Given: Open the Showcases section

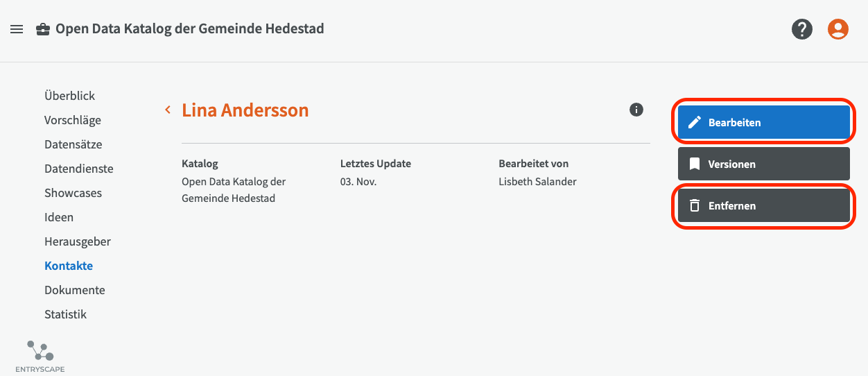Looking at the screenshot, I should (73, 193).
